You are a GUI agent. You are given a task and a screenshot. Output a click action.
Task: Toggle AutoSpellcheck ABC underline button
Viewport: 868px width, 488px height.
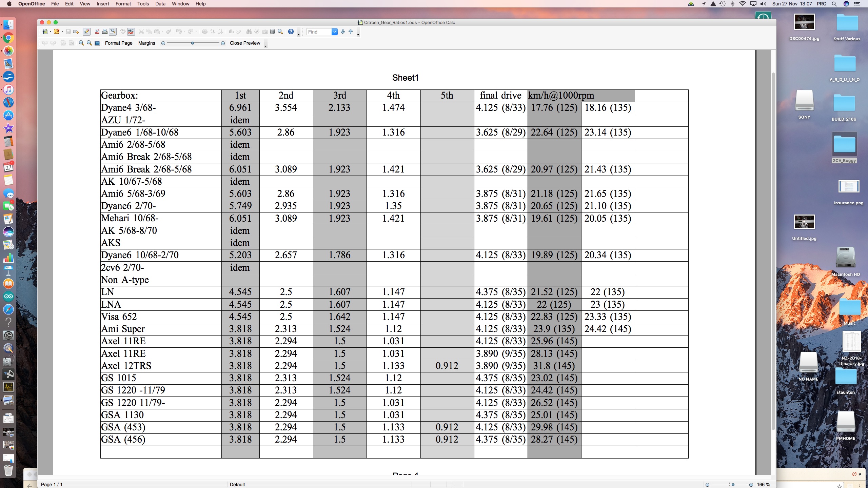(131, 32)
